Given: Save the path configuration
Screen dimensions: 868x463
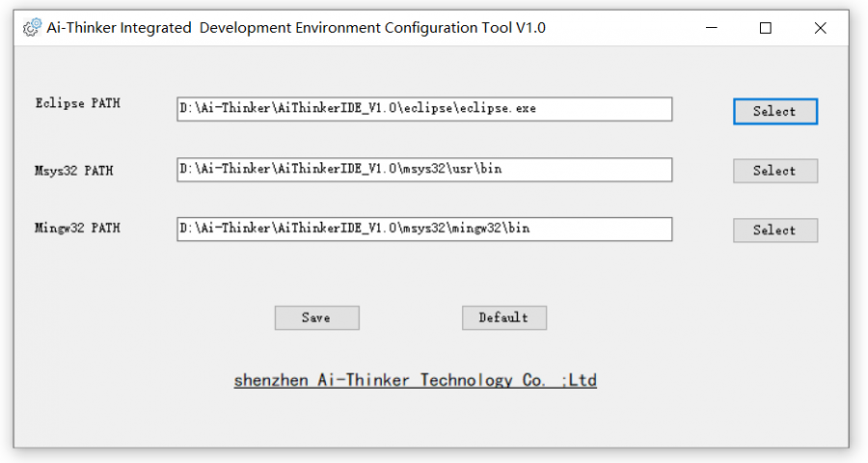Looking at the screenshot, I should (316, 317).
